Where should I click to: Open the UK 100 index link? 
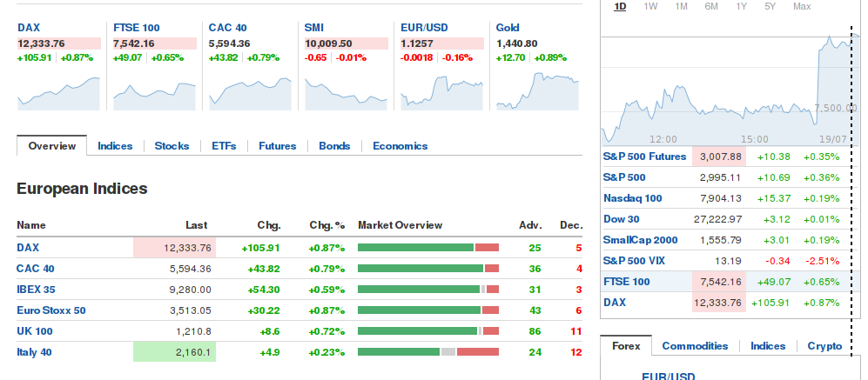tap(34, 332)
